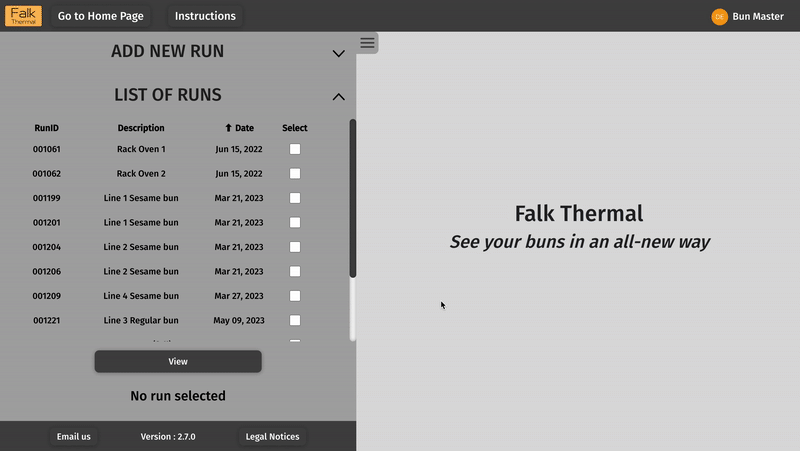800x451 pixels.
Task: Click the LIST OF RUNS heading
Action: pyautogui.click(x=168, y=95)
